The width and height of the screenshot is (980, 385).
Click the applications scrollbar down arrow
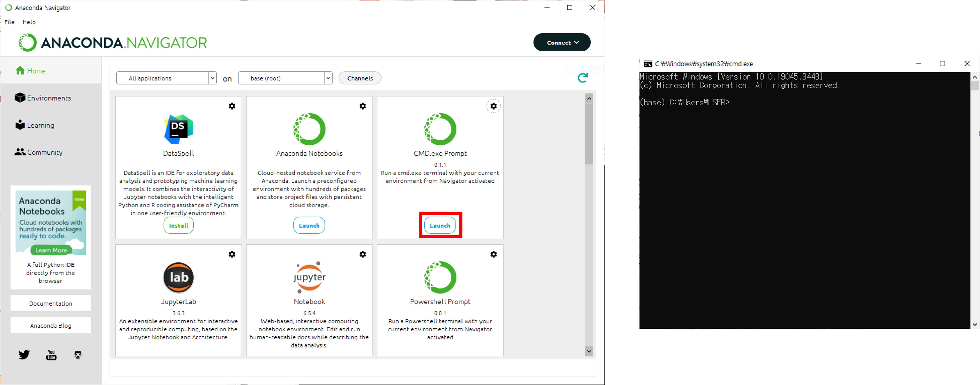coord(589,351)
